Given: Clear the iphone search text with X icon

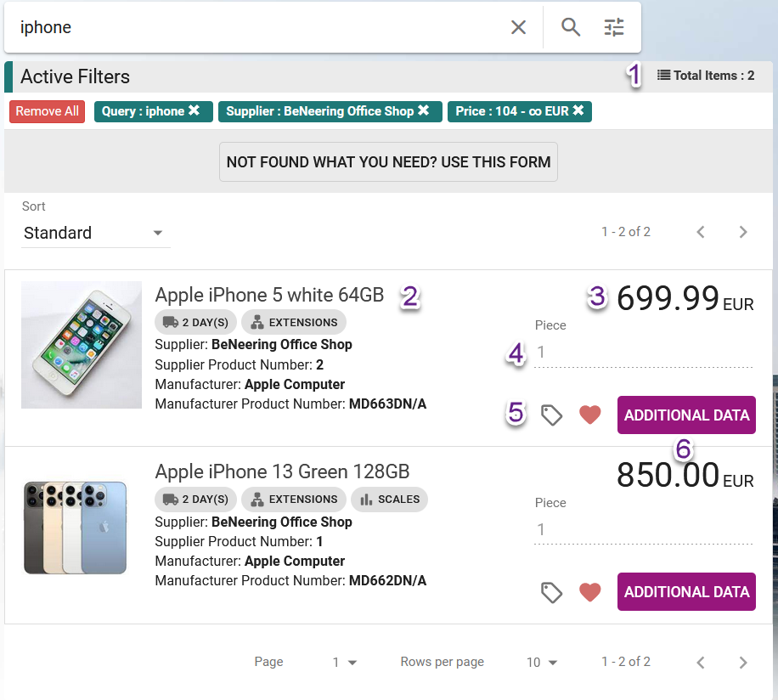Looking at the screenshot, I should [x=518, y=27].
